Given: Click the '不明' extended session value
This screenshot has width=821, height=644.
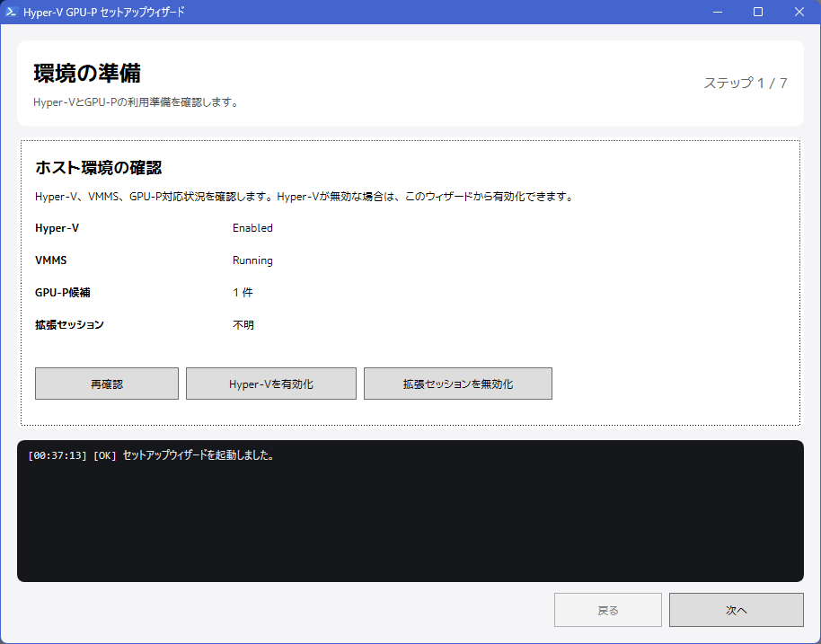Looking at the screenshot, I should click(243, 324).
